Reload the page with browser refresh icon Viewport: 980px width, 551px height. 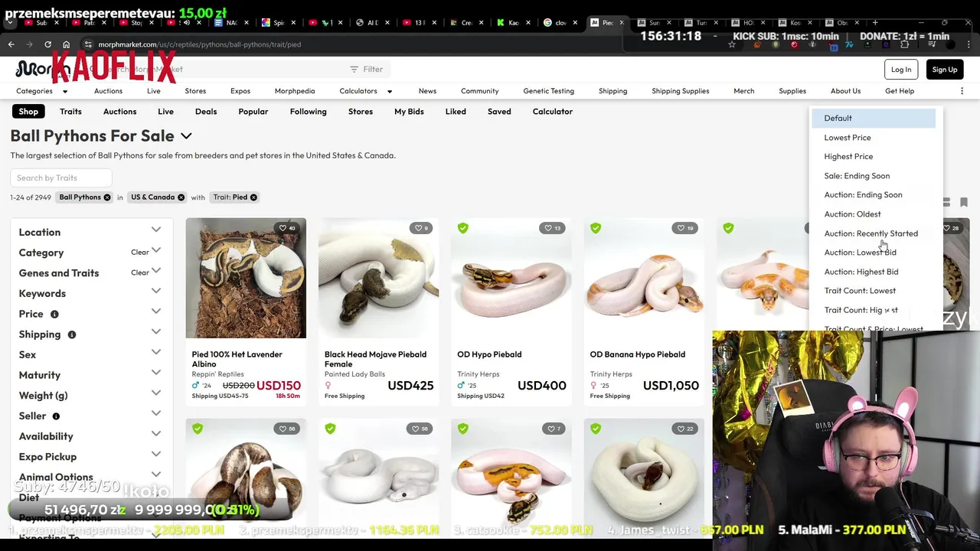(x=47, y=44)
